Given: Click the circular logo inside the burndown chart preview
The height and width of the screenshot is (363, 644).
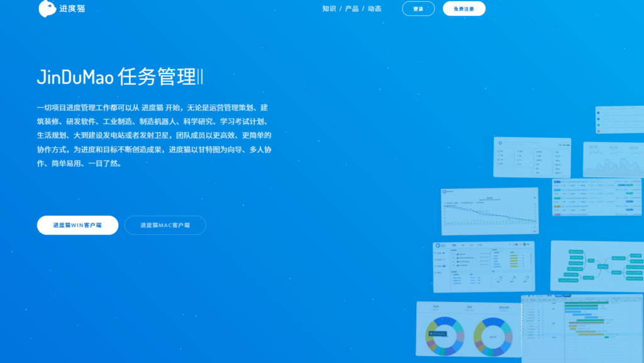Looking at the screenshot, I should [x=443, y=191].
